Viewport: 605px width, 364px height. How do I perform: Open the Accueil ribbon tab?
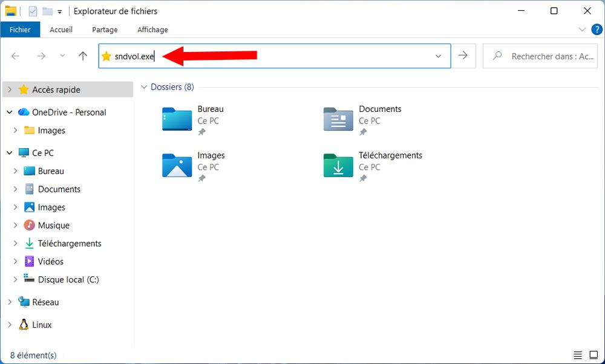pyautogui.click(x=61, y=30)
